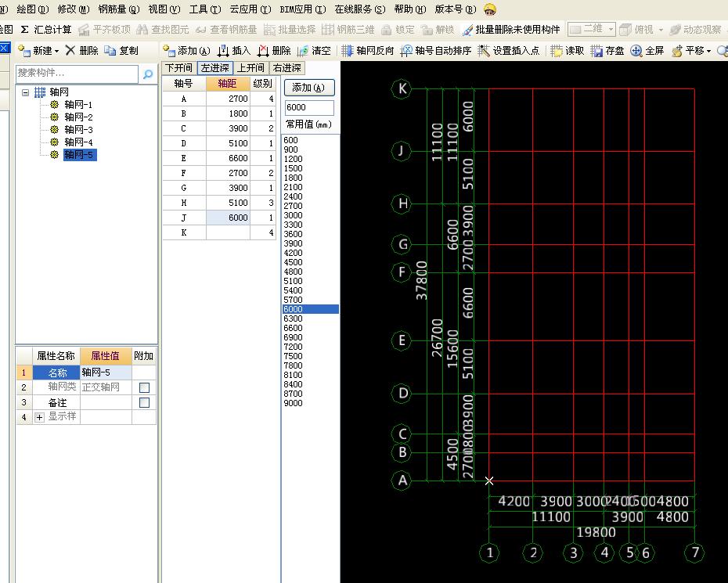Click the 轴距 column header
Viewport: 728px width, 583px height.
click(228, 84)
